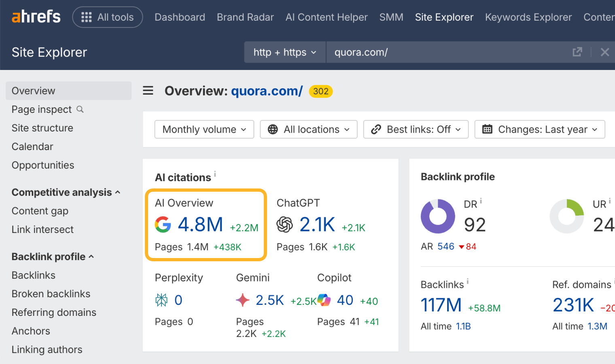Select Overview in the sidebar
Screen dimensions: 615x364
[68, 91]
